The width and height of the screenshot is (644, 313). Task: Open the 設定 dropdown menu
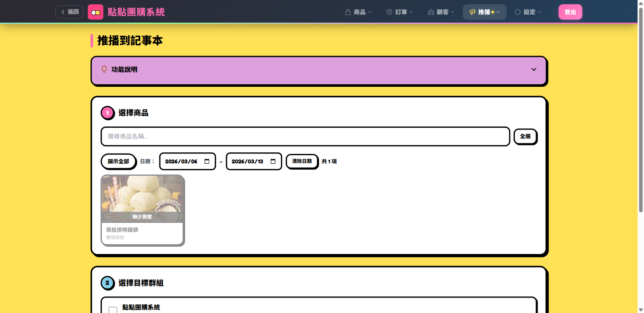coord(528,12)
